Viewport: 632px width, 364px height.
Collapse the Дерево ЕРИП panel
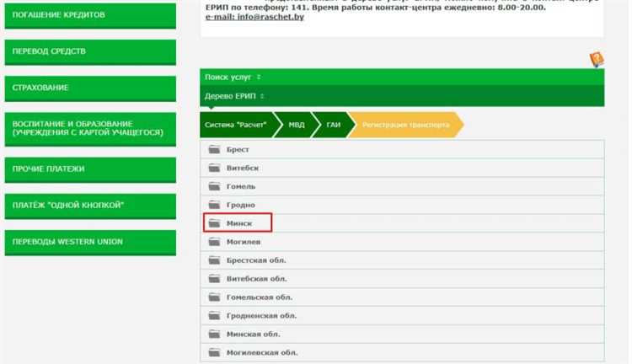coord(402,96)
